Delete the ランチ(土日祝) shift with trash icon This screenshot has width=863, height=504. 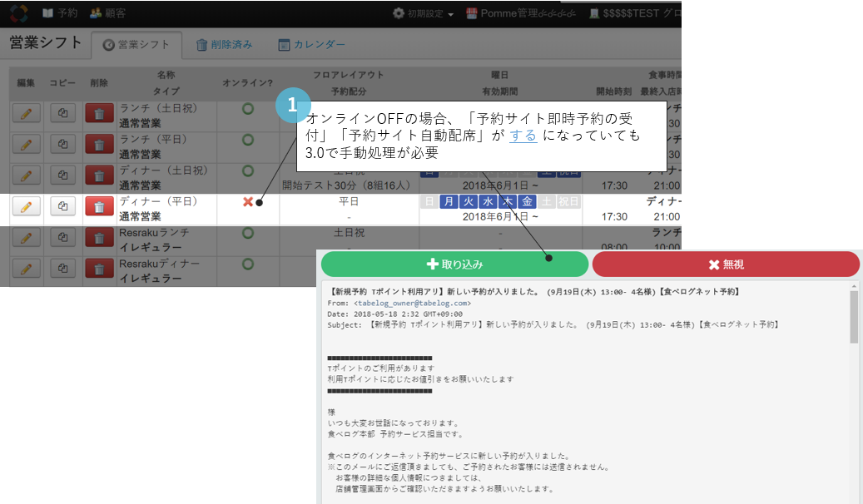[x=99, y=114]
